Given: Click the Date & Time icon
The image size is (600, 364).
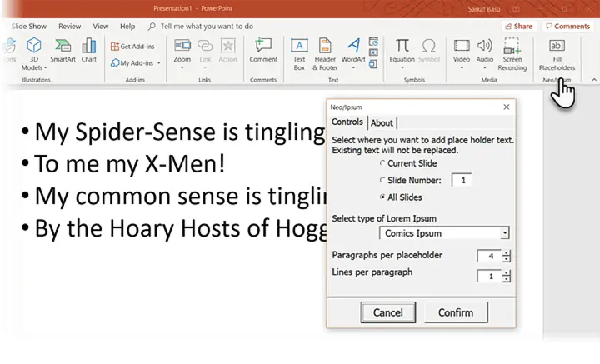Looking at the screenshot, I should (373, 41).
